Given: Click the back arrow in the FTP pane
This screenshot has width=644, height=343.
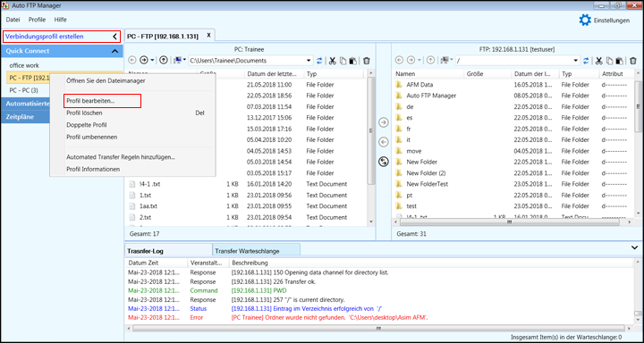Looking at the screenshot, I should click(x=399, y=61).
